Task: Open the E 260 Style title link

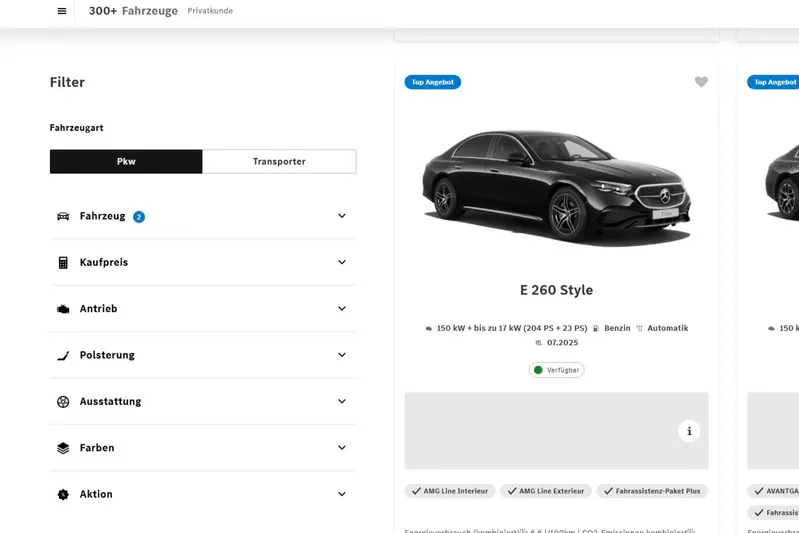Action: tap(556, 290)
